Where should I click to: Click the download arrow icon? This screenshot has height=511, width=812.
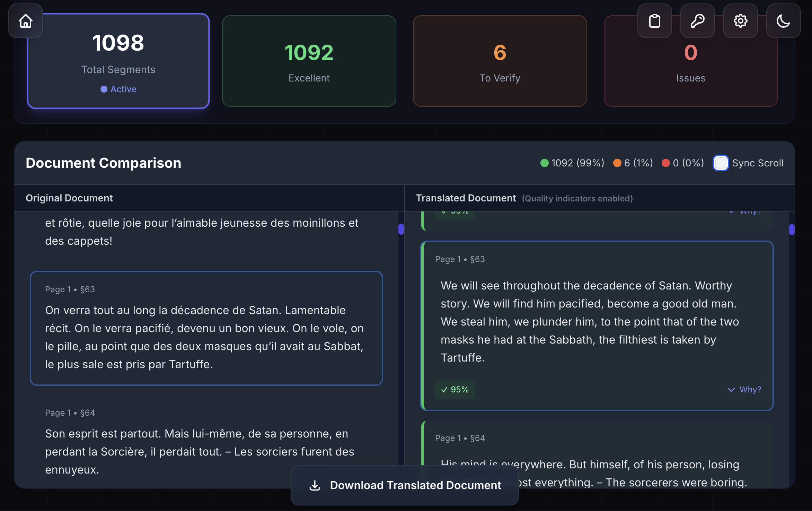coord(315,485)
